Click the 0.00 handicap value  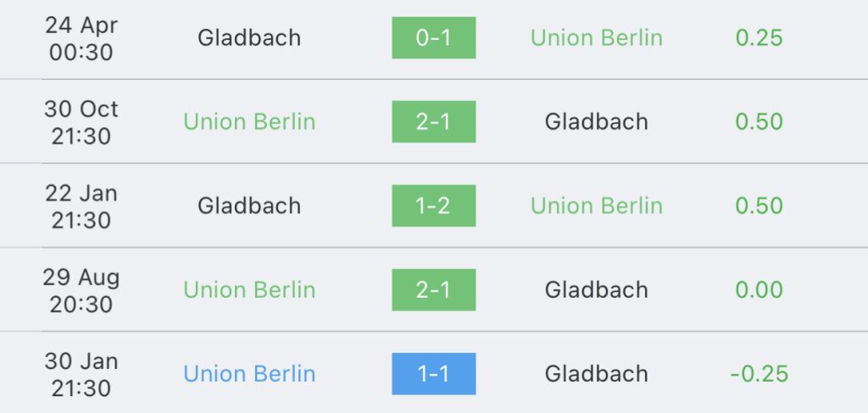click(759, 290)
